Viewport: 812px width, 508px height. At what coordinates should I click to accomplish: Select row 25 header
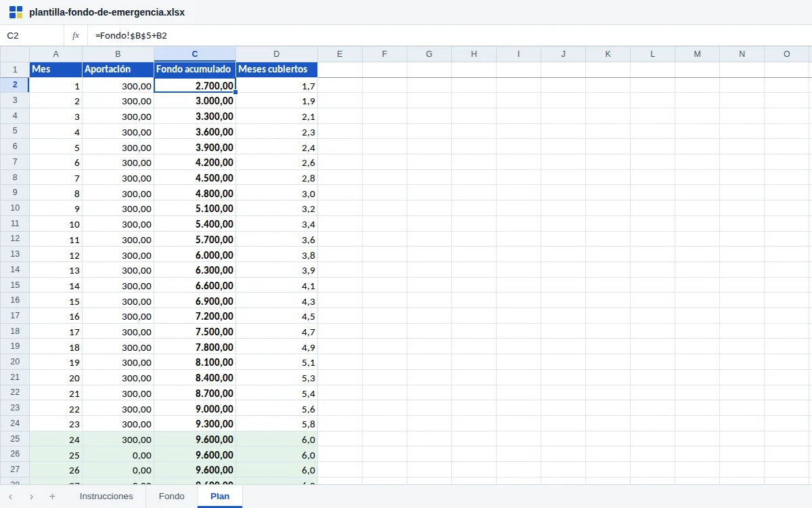(15, 439)
